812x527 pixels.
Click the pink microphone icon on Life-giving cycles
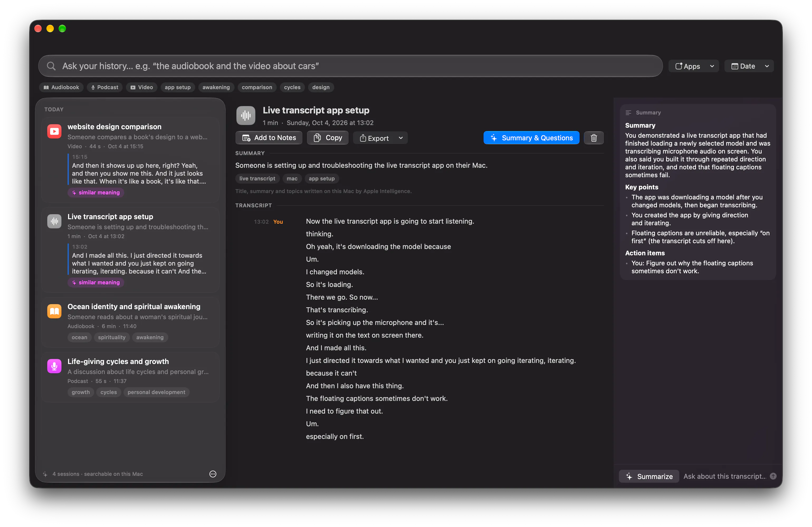[x=54, y=366]
